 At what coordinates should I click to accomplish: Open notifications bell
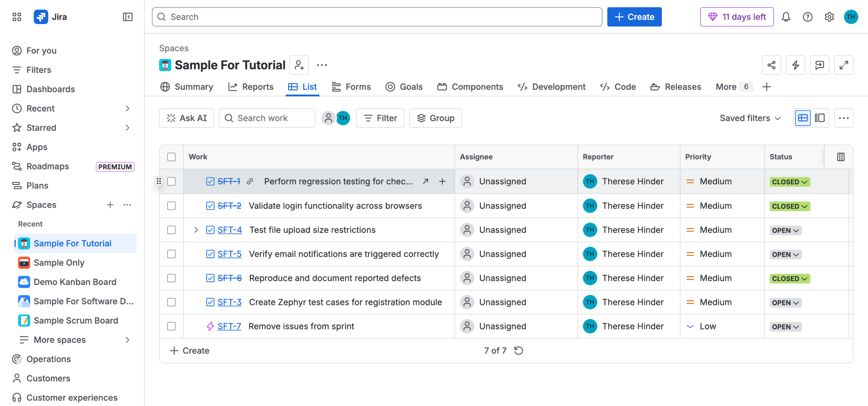pos(786,17)
